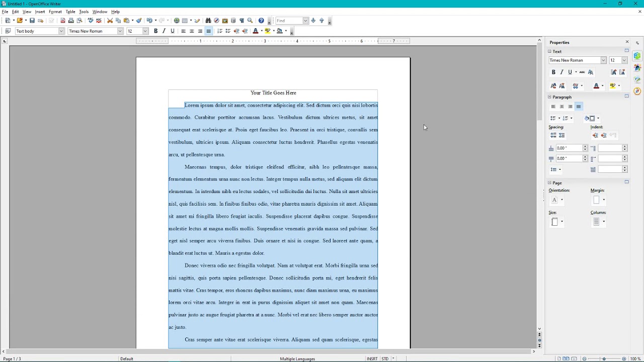644x362 pixels.
Task: Open Find & Replace binoculars icon
Action: tap(208, 21)
